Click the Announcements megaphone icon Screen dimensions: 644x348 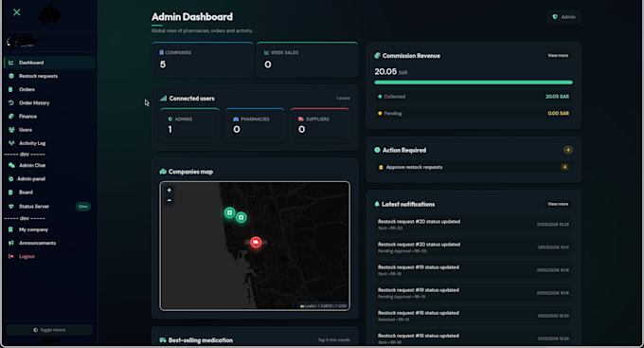coord(11,243)
